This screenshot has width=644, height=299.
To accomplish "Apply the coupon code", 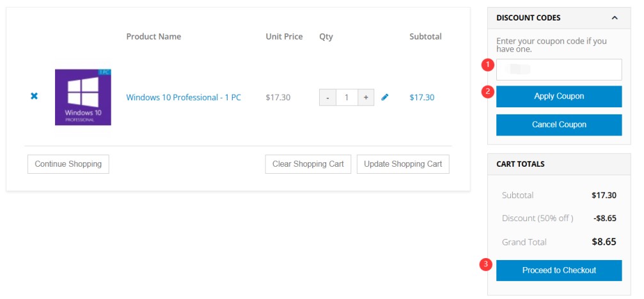I will coord(559,96).
